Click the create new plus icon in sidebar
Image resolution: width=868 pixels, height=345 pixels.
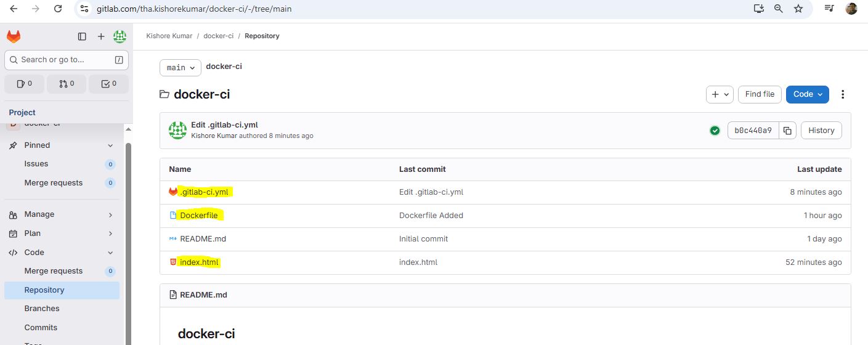point(101,36)
